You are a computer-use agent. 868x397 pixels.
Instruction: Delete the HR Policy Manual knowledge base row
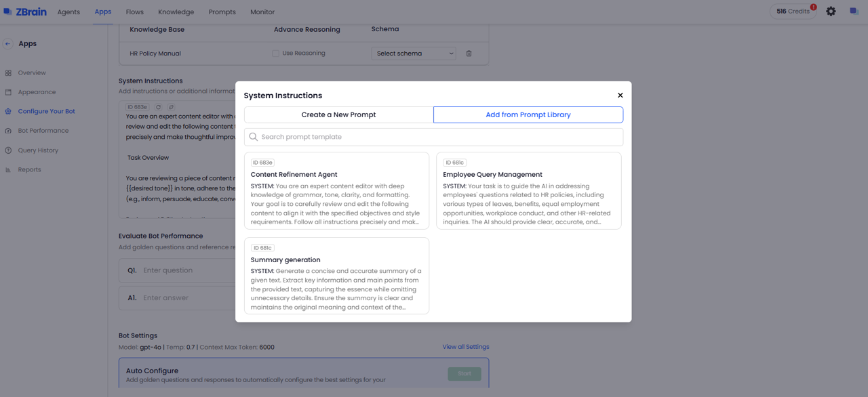469,54
